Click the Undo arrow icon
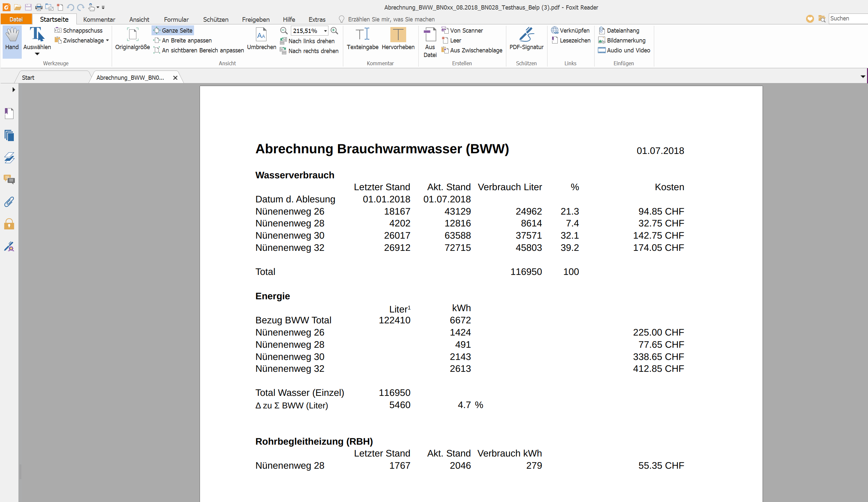This screenshot has height=502, width=868. point(70,7)
